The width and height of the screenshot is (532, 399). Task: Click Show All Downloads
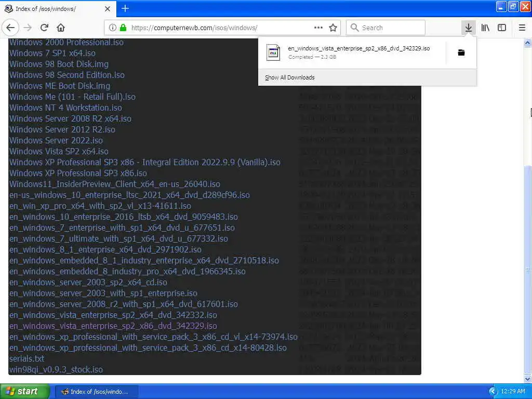pos(289,77)
